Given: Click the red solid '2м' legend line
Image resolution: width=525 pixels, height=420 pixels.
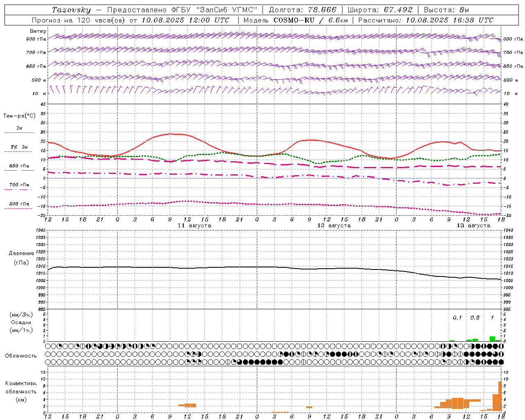Looking at the screenshot, I should (x=19, y=132).
